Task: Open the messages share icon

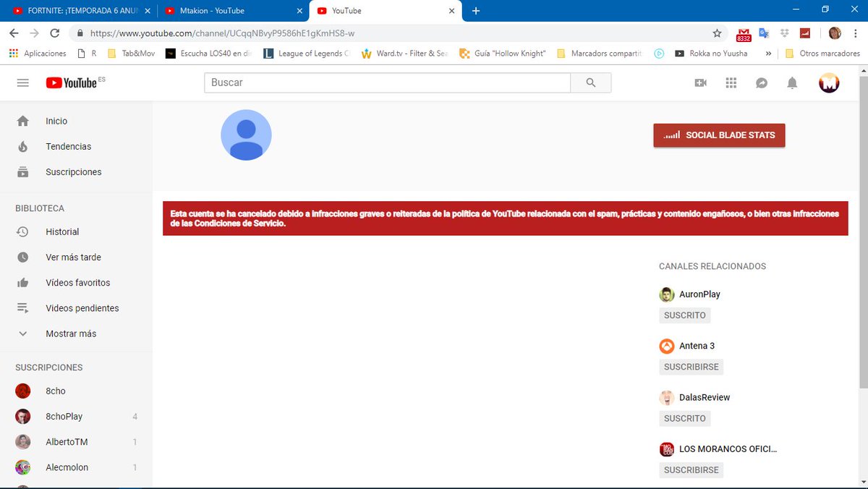Action: (762, 83)
